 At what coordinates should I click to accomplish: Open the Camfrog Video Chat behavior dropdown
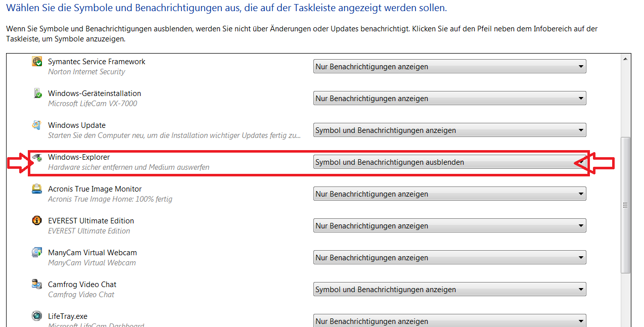point(449,289)
